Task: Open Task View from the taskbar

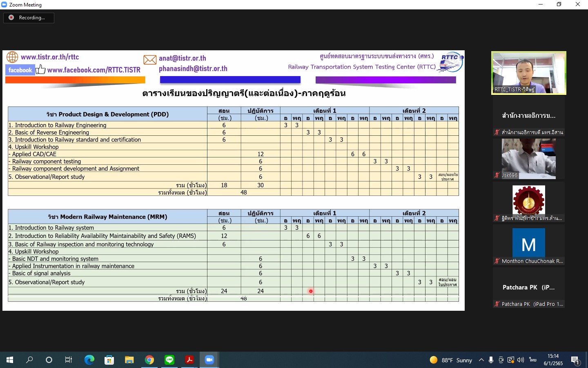Action: click(69, 360)
